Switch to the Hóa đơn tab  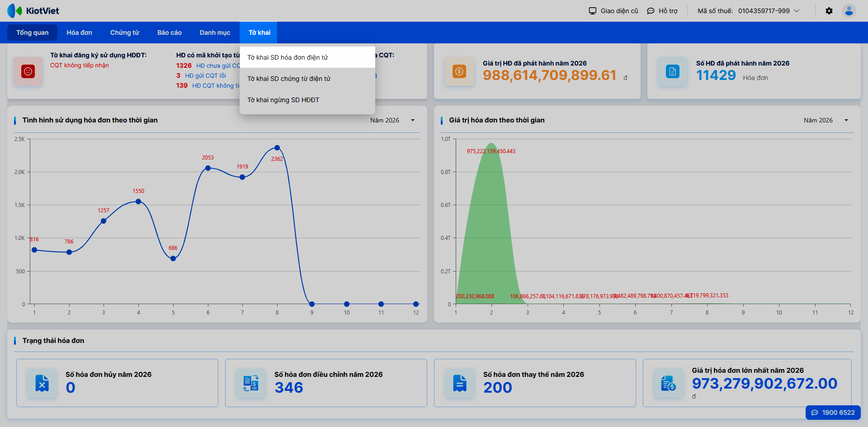coord(79,33)
